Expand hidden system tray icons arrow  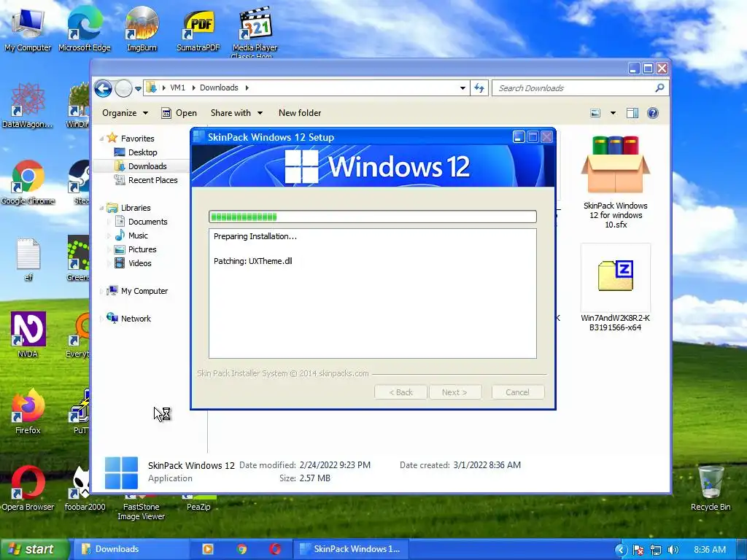coord(621,550)
